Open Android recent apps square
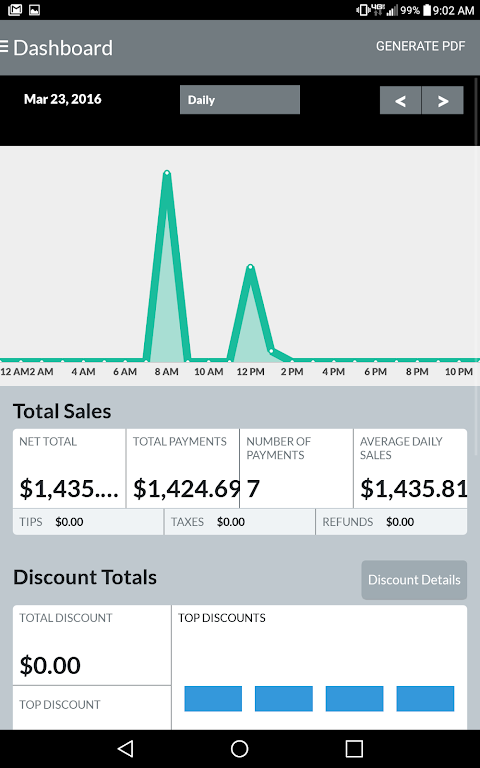Image resolution: width=480 pixels, height=768 pixels. [x=354, y=748]
